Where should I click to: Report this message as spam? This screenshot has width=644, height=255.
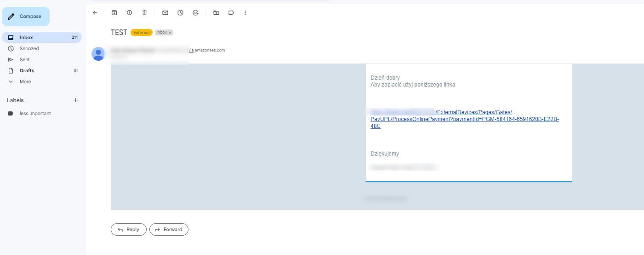[129, 13]
